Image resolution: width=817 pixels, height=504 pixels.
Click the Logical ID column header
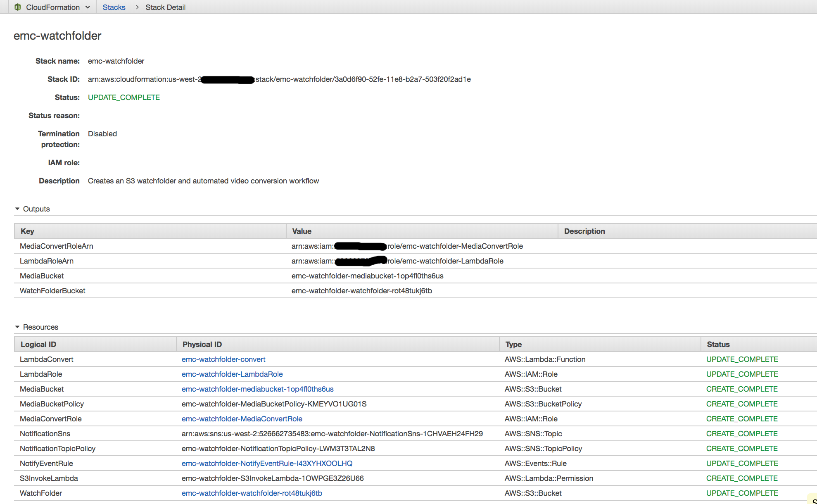(x=95, y=345)
